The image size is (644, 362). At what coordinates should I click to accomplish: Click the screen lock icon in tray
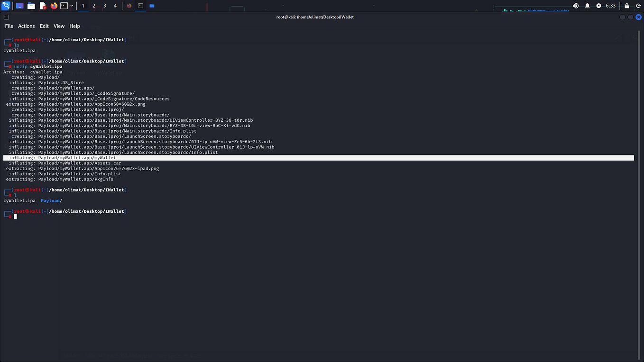(626, 6)
